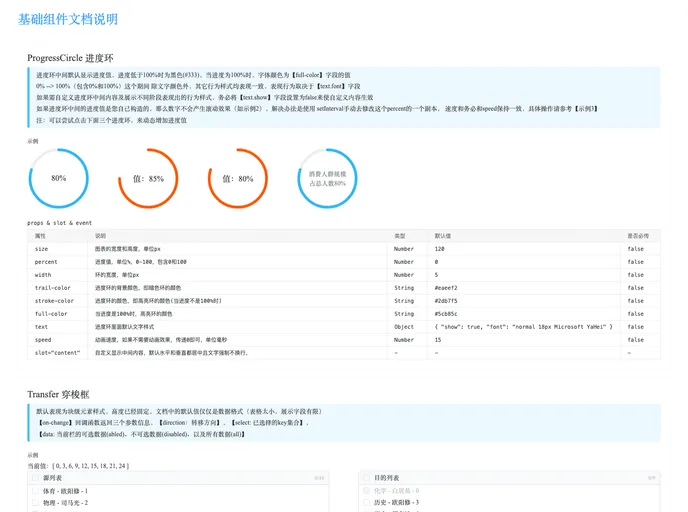The image size is (688, 512).
Task: Click the 基础组件文档说明 page title
Action: click(x=67, y=19)
